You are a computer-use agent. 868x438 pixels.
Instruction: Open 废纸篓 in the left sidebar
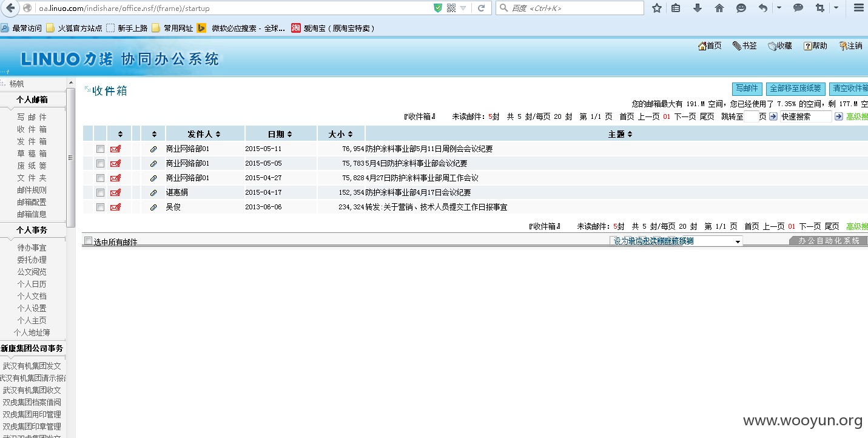pos(32,166)
